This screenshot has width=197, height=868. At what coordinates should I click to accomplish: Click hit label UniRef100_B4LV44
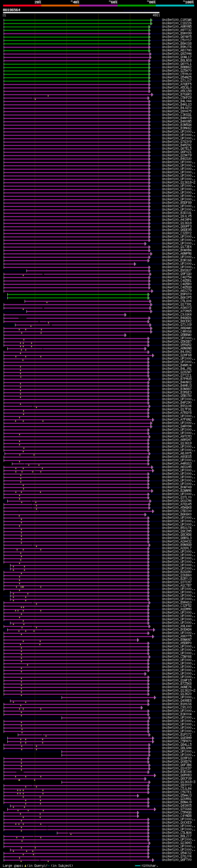point(177,101)
